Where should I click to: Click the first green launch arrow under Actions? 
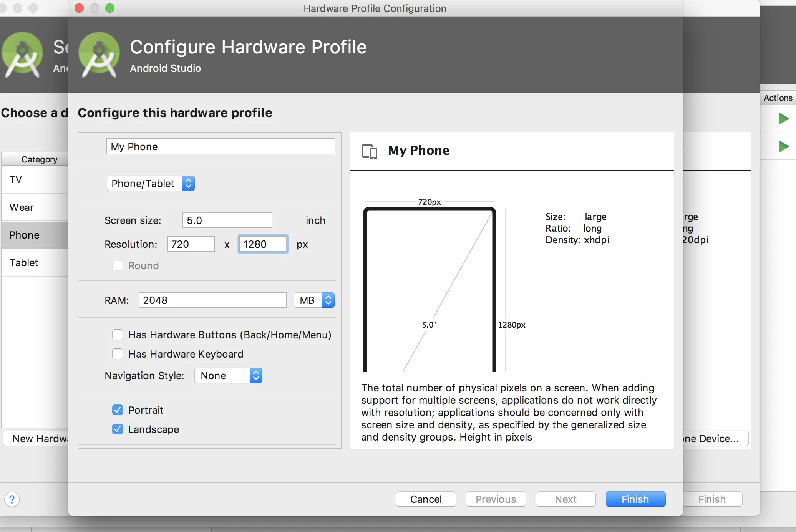coord(783,119)
